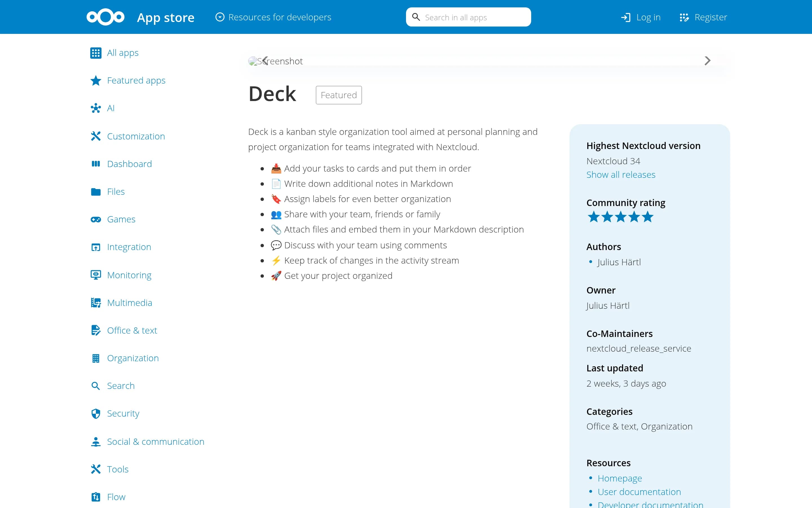Click the Nextcloud 34 version text
Viewport: 812px width, 508px height.
pos(613,161)
